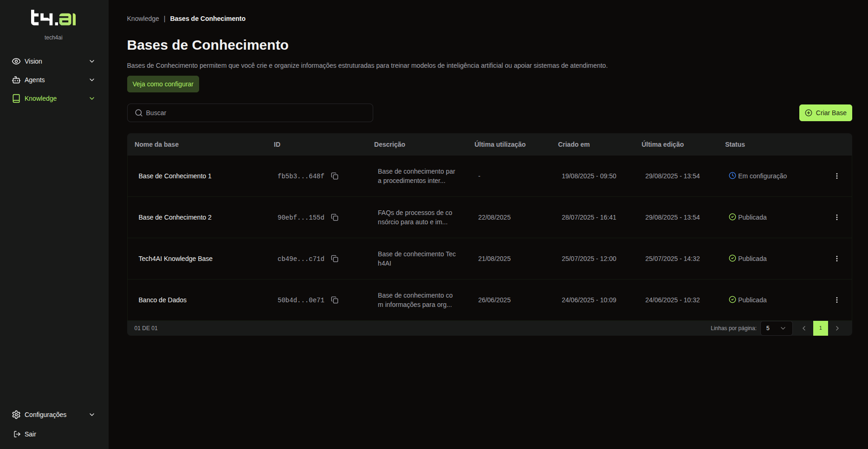This screenshot has width=868, height=449.
Task: Click the search magnifier icon
Action: [x=138, y=113]
